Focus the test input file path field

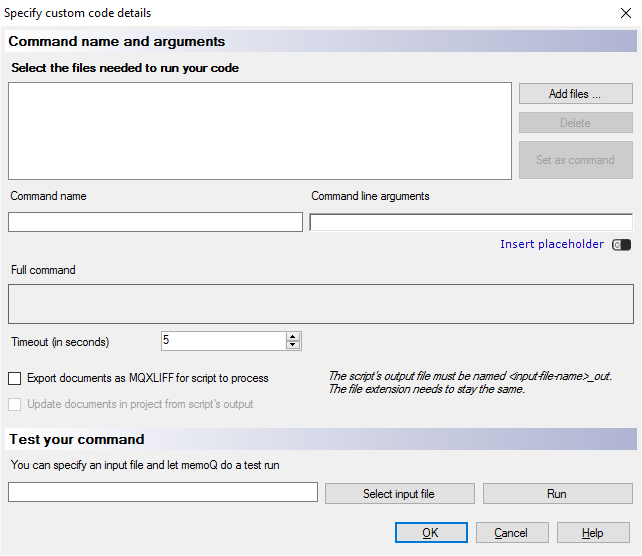point(163,493)
